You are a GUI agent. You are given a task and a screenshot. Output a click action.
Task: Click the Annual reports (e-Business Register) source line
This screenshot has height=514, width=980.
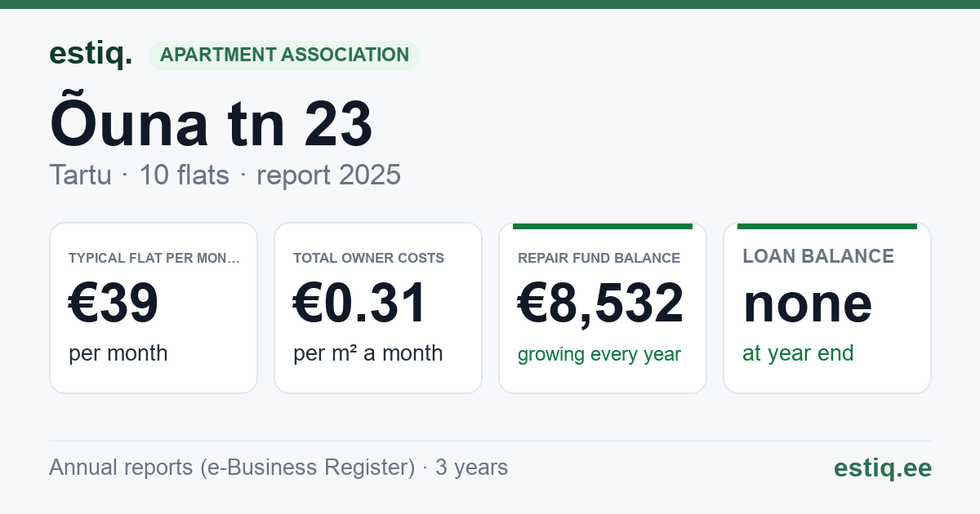pyautogui.click(x=278, y=467)
